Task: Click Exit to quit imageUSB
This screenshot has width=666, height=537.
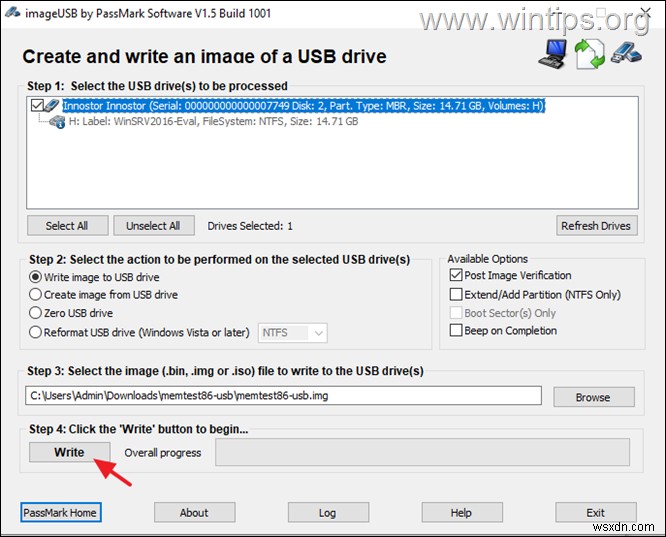Action: click(596, 513)
